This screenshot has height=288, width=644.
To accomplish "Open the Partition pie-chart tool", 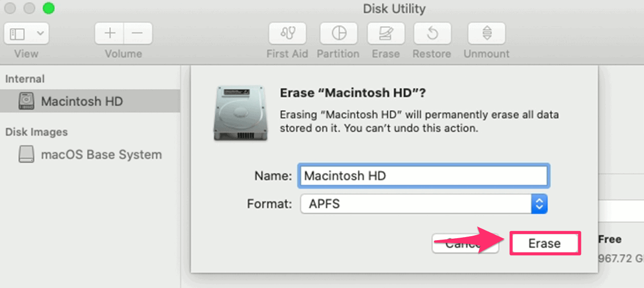I will pos(338,34).
